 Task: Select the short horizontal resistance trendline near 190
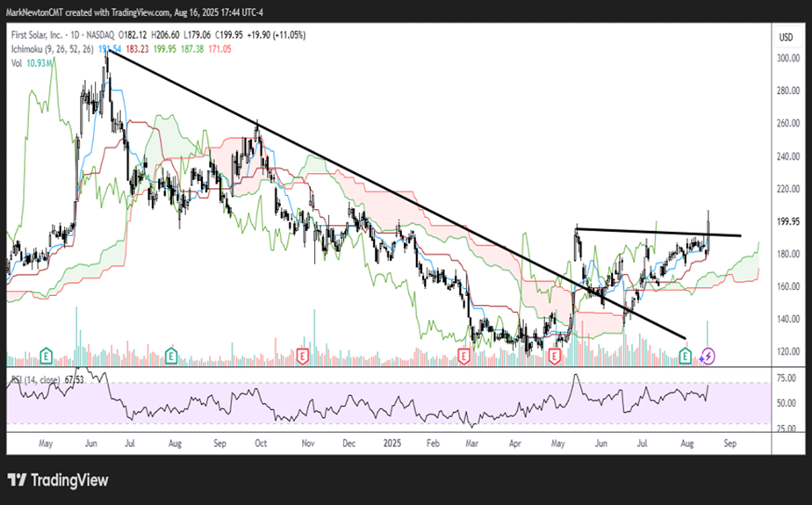(658, 233)
